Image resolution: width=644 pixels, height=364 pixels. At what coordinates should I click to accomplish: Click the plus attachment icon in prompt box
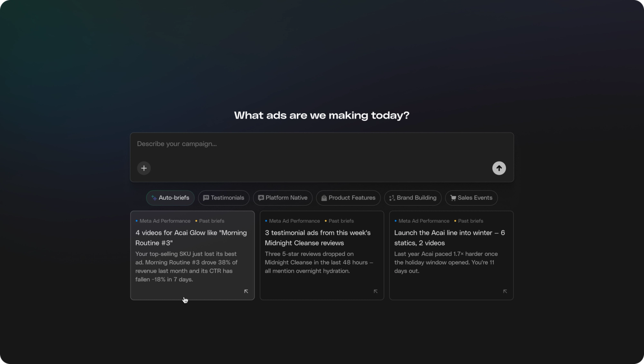(144, 168)
